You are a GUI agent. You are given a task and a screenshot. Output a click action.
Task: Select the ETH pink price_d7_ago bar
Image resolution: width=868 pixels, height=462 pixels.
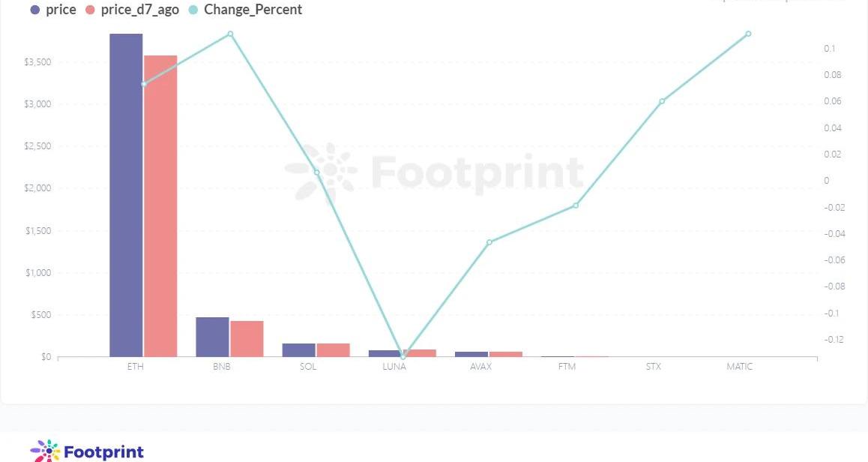(160, 206)
